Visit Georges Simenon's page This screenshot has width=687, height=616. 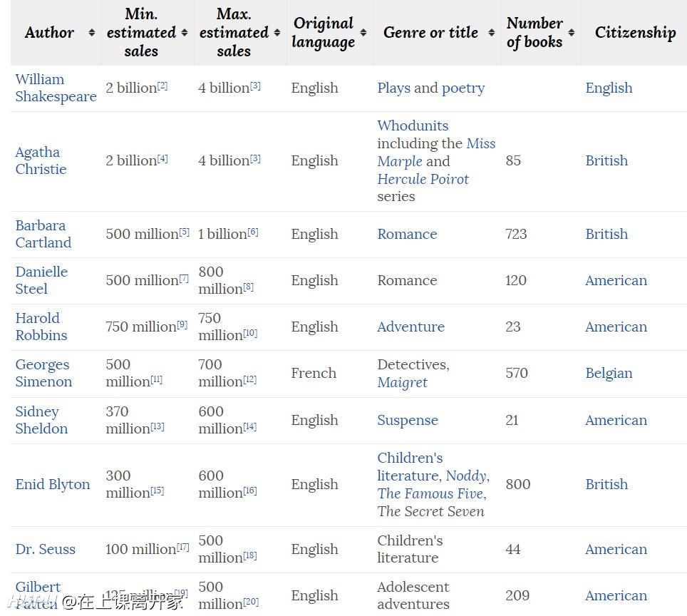(x=43, y=373)
